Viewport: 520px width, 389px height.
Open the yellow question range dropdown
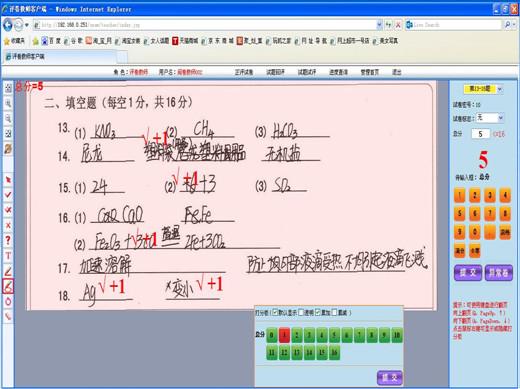coord(499,89)
